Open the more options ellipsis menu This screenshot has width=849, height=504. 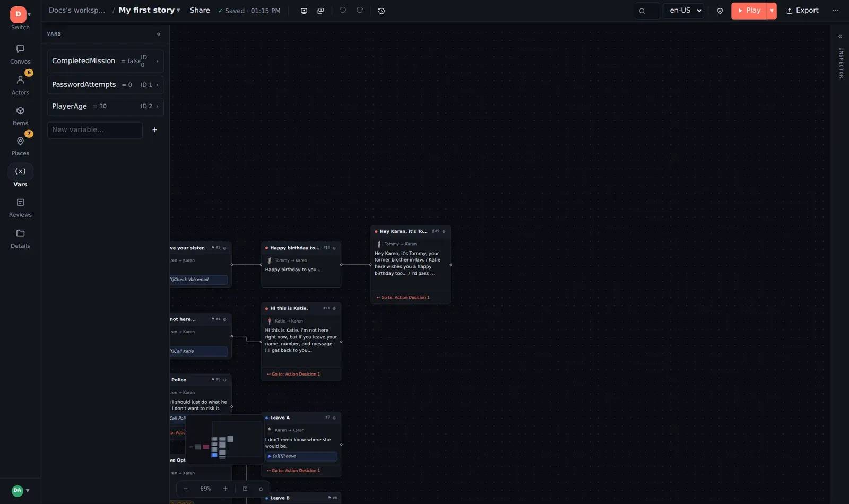(836, 11)
